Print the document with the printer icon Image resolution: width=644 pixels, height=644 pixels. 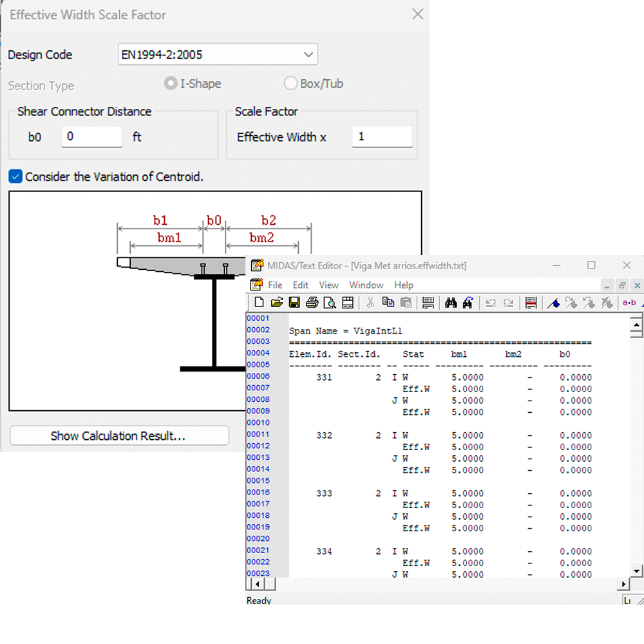(312, 303)
